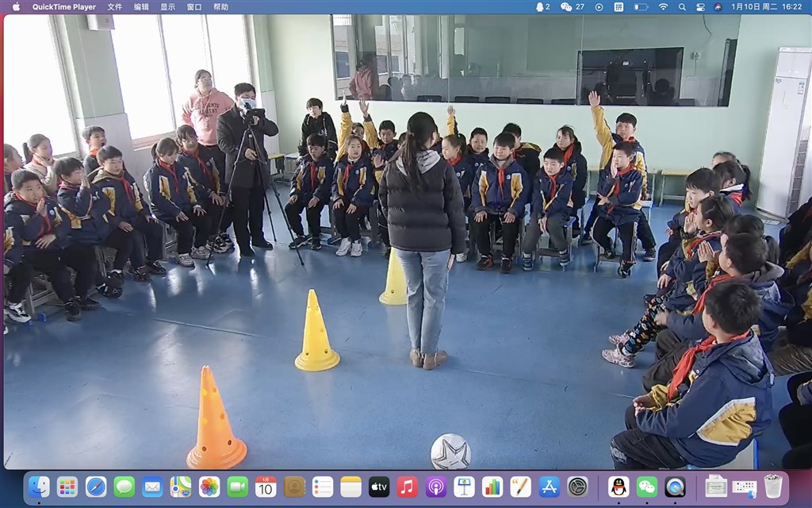Open Launchpad from the Dock
The image size is (812, 508).
coord(67,487)
